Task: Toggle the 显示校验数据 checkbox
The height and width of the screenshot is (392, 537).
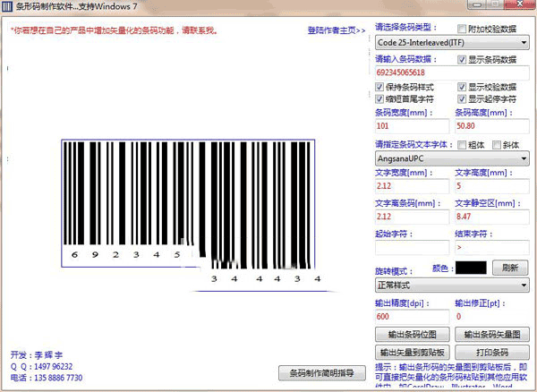Action: (x=462, y=87)
